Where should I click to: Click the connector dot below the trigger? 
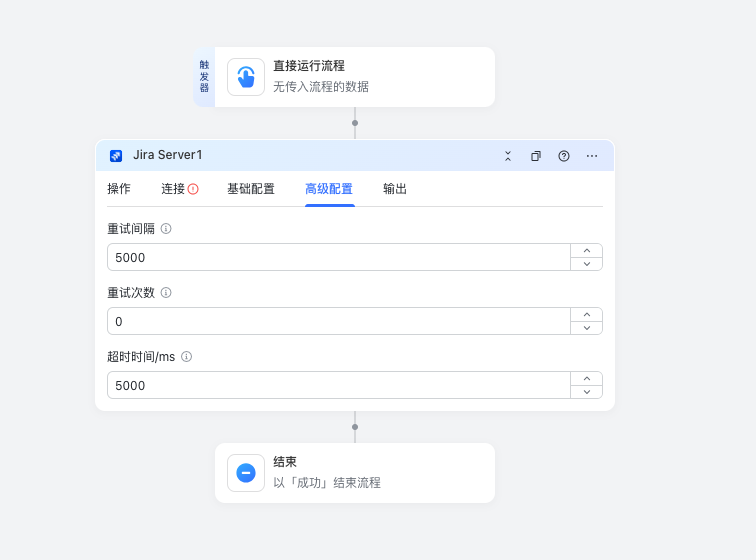(355, 123)
